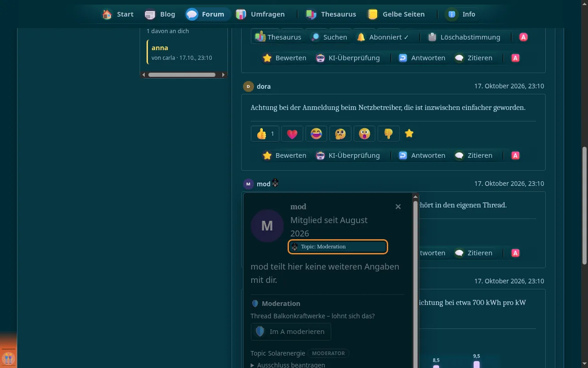Click Antworten under dora's post
The width and height of the screenshot is (588, 368).
click(422, 155)
